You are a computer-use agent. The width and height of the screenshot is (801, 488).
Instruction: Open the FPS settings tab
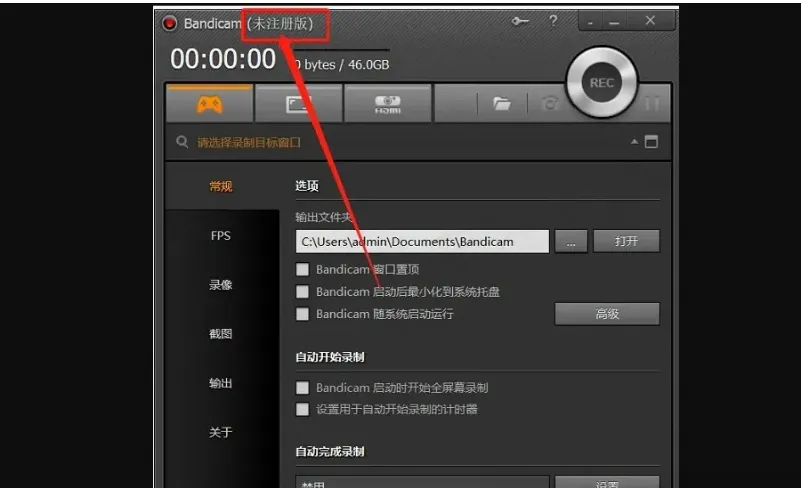[221, 236]
